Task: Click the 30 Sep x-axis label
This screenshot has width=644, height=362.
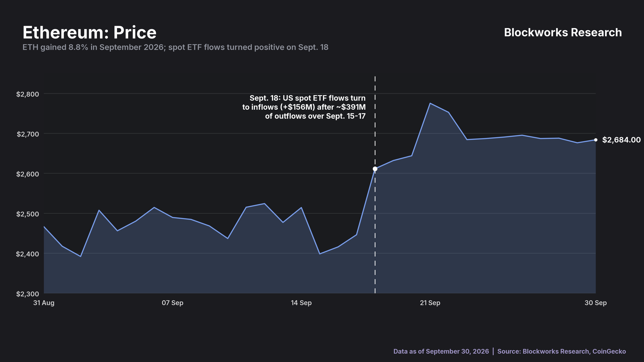Action: (x=596, y=303)
